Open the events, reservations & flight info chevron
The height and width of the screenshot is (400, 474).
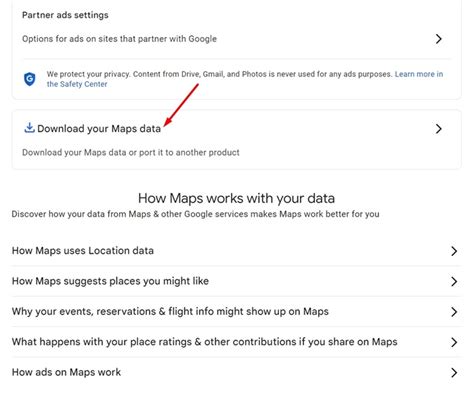pyautogui.click(x=454, y=312)
